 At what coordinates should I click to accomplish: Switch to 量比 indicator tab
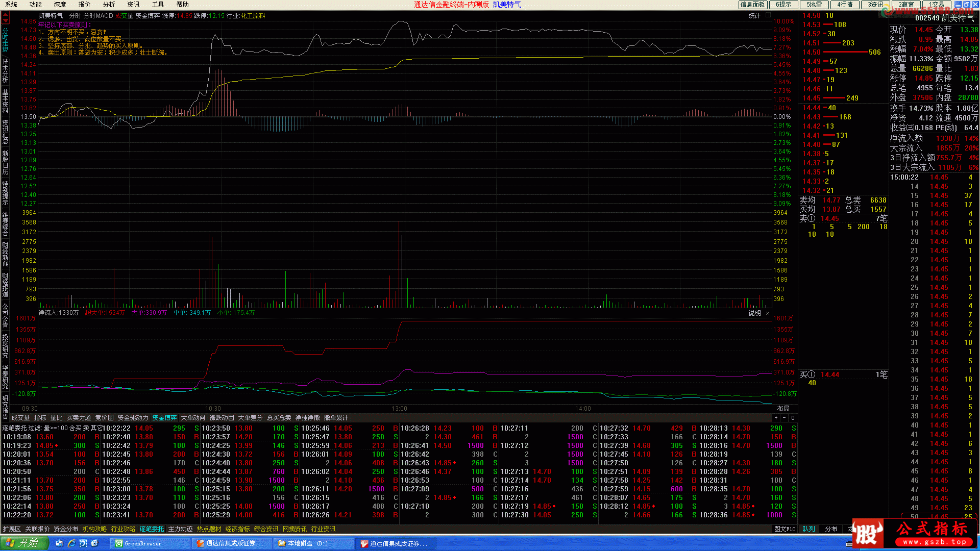point(56,418)
